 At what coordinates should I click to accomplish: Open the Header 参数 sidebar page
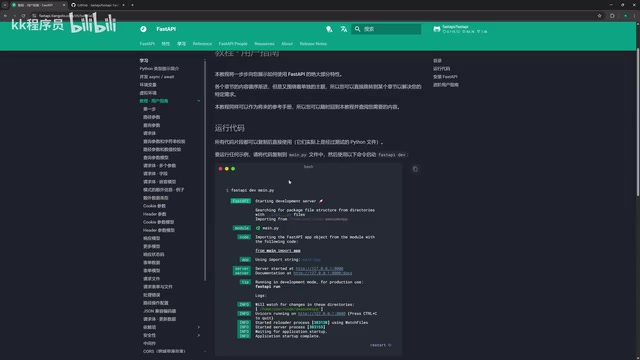(x=155, y=214)
